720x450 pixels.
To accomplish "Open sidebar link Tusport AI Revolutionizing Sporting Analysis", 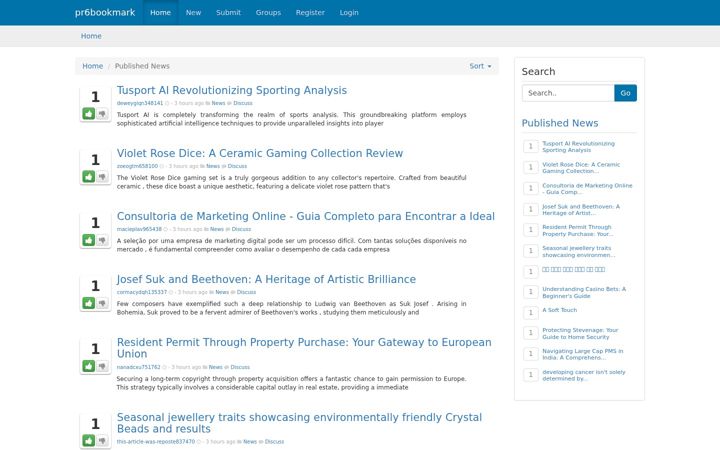I will pyautogui.click(x=579, y=146).
